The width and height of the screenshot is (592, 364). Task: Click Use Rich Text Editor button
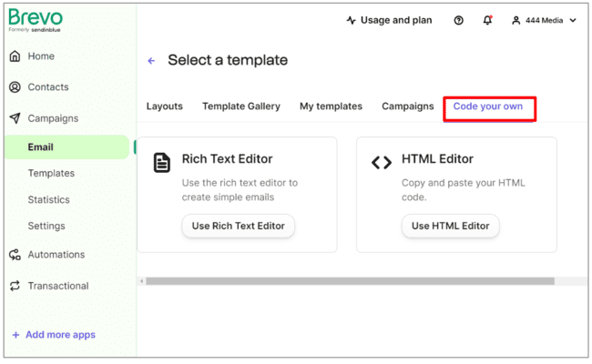[x=239, y=226]
